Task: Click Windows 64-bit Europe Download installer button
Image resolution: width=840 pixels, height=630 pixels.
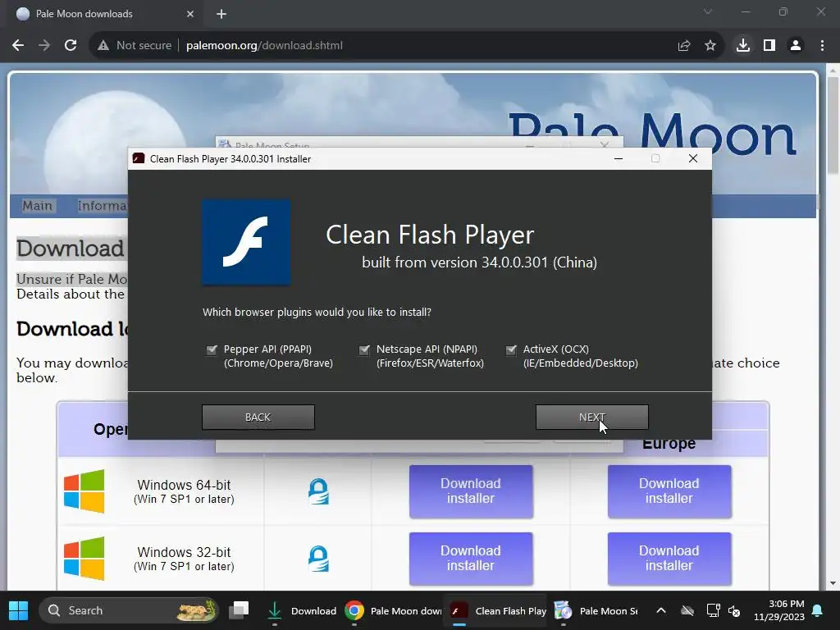Action: pyautogui.click(x=669, y=491)
